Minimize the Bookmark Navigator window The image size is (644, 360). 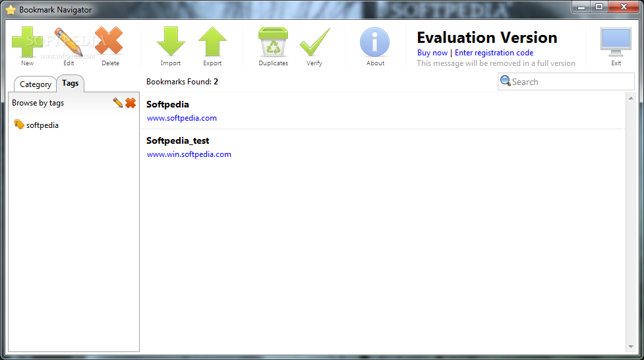coord(581,7)
